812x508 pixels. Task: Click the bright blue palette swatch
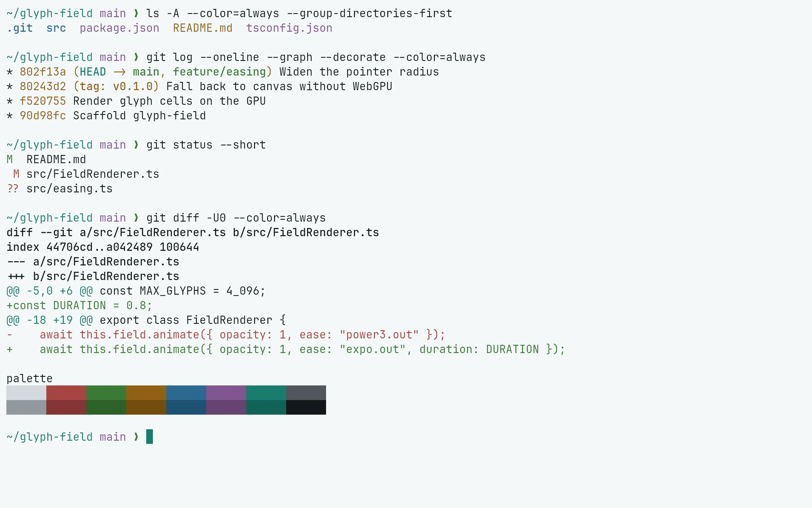coord(186,393)
